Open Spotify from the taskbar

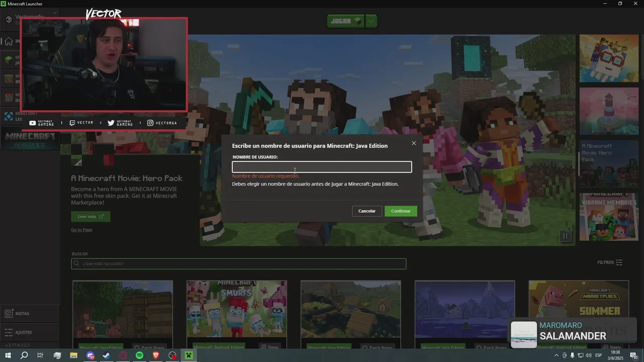139,355
